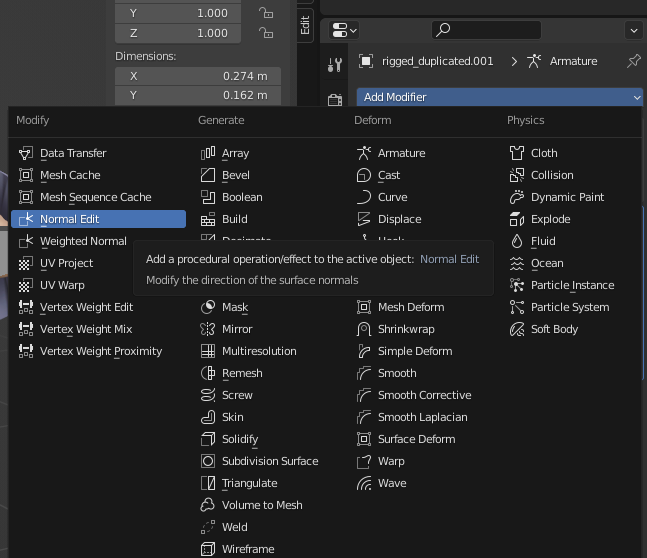This screenshot has height=558, width=647.
Task: Open the Add Modifier dropdown
Action: (x=499, y=97)
